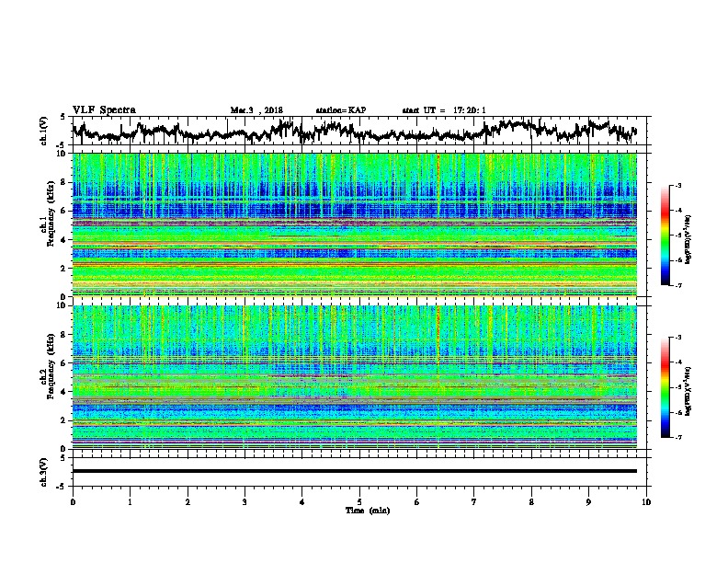Click the ch.2 "Frequency (kHz)" axis label
The width and height of the screenshot is (728, 563).
coord(51,366)
